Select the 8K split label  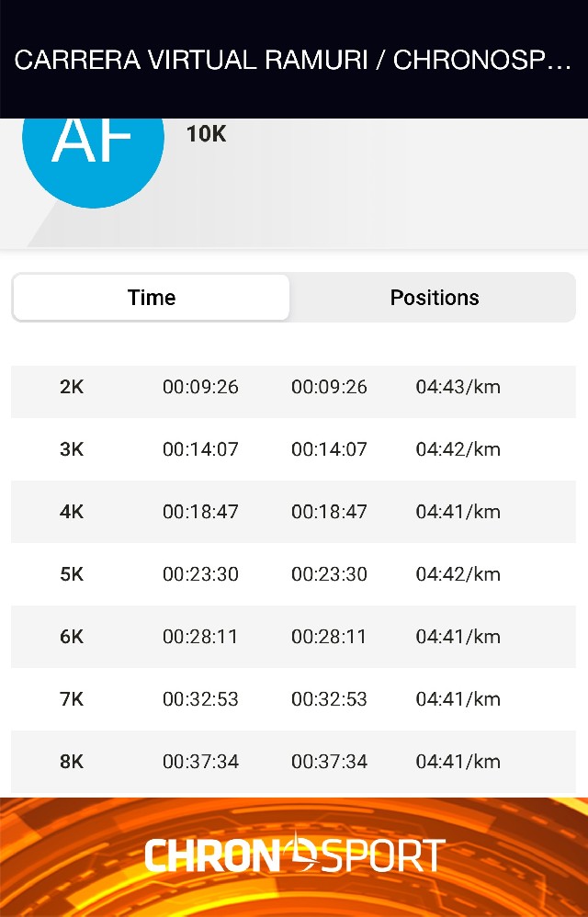(72, 762)
